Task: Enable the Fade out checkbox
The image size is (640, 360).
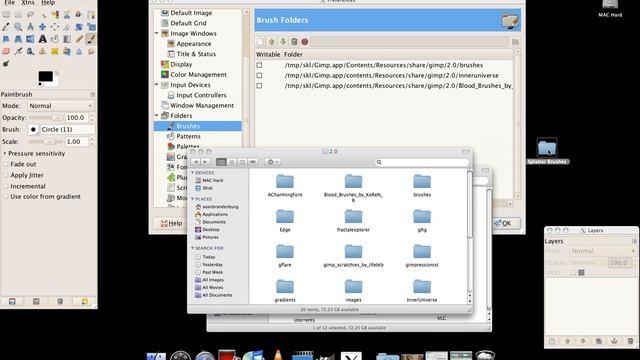Action: (6, 164)
